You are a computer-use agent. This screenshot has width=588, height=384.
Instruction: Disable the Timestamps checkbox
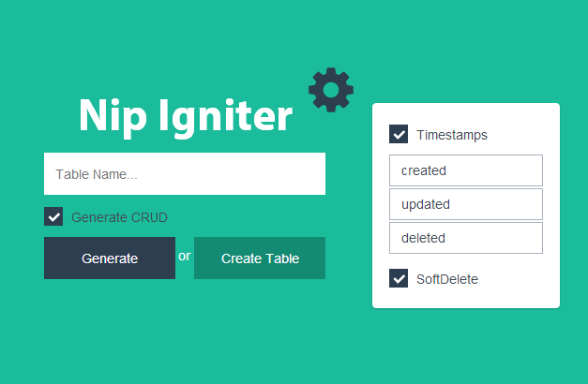click(x=399, y=135)
